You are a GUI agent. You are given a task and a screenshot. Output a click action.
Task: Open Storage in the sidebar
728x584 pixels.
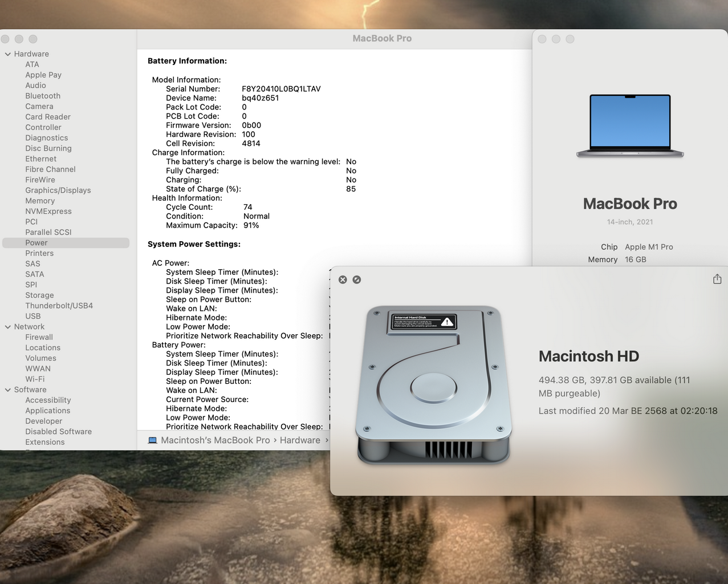coord(39,295)
